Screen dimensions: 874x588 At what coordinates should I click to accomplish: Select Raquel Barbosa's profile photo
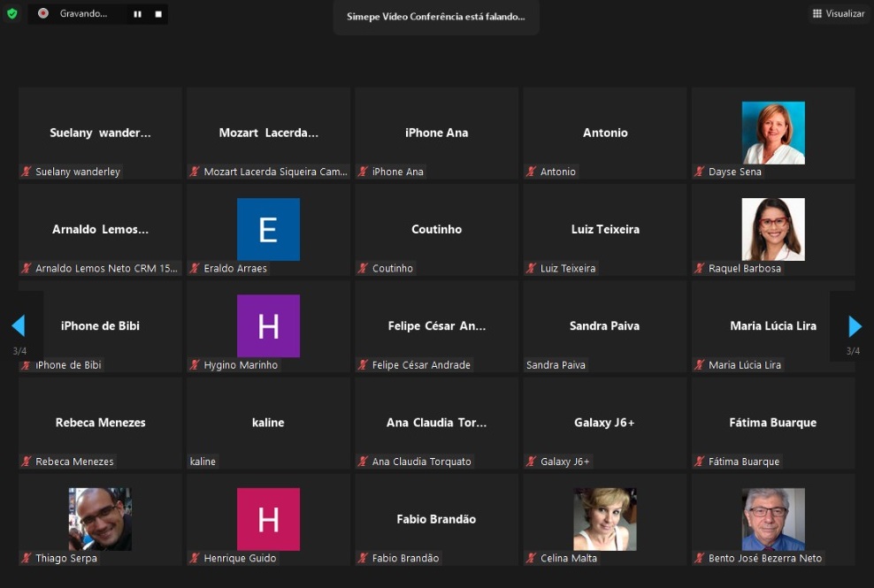tap(773, 229)
